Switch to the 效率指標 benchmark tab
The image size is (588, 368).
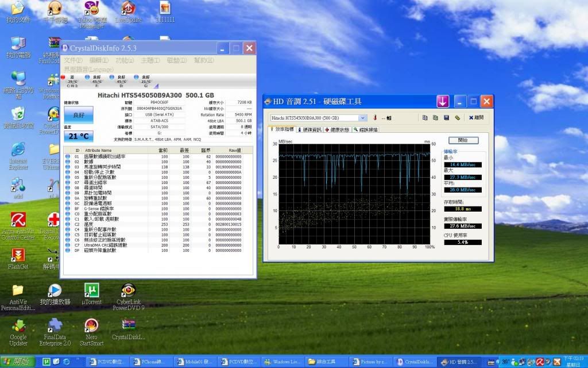pos(282,129)
